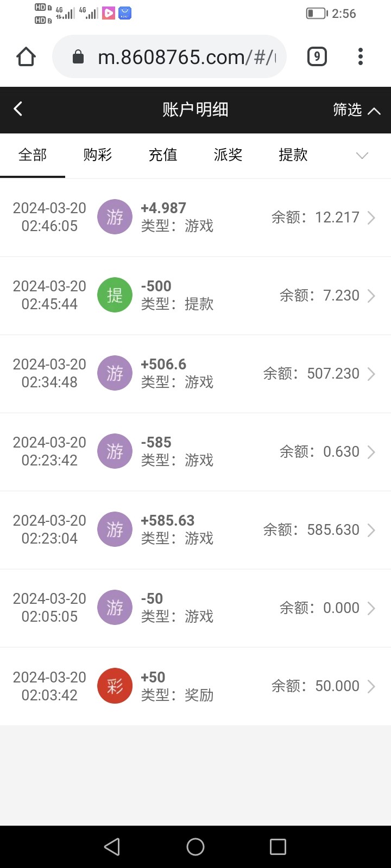Select the 提款 tab
The height and width of the screenshot is (868, 391).
[x=293, y=155]
